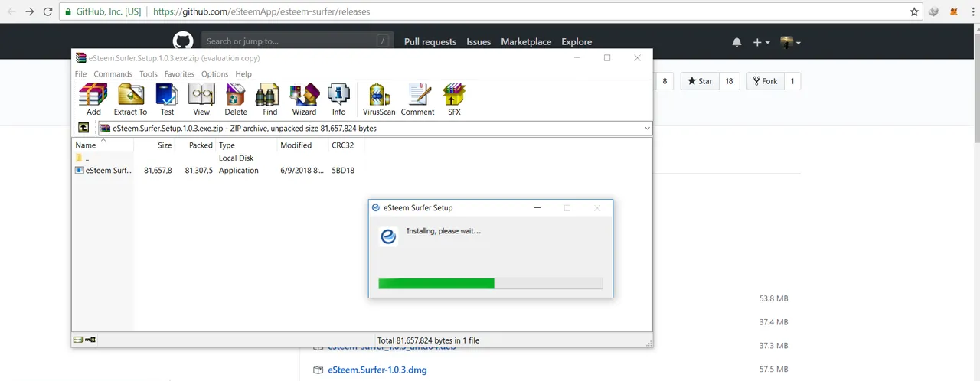The image size is (980, 381).
Task: Click the MetaMask fox extension icon
Action: coord(954,12)
